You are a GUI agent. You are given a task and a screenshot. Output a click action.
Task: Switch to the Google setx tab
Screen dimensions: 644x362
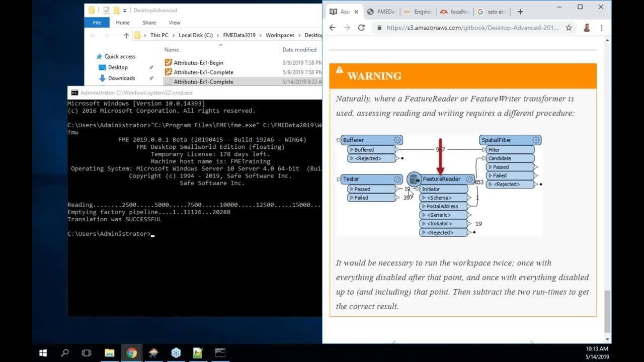pyautogui.click(x=490, y=12)
